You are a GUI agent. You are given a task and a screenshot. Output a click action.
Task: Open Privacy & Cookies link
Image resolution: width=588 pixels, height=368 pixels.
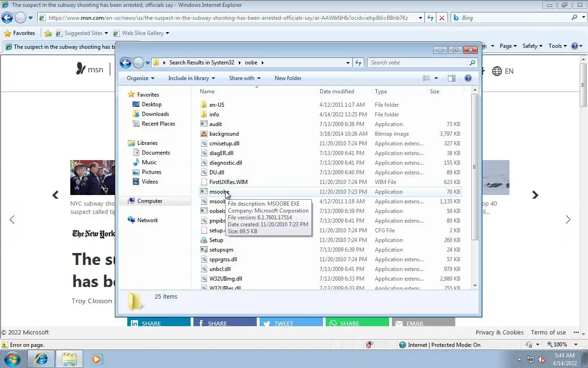click(x=499, y=333)
